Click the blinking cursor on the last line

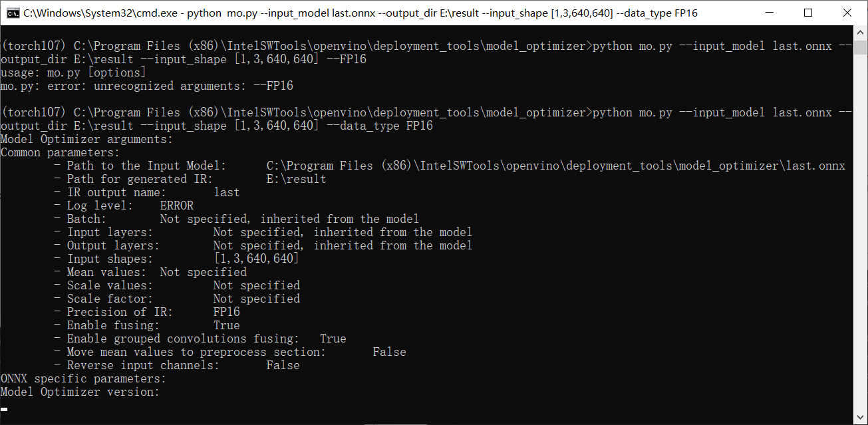point(5,409)
